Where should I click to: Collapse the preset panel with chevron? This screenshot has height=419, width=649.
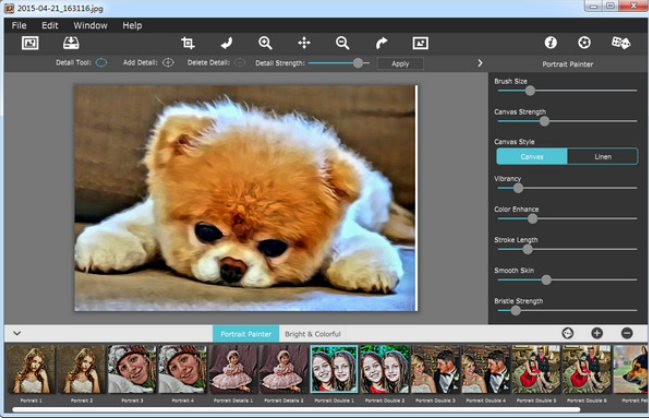(x=17, y=333)
